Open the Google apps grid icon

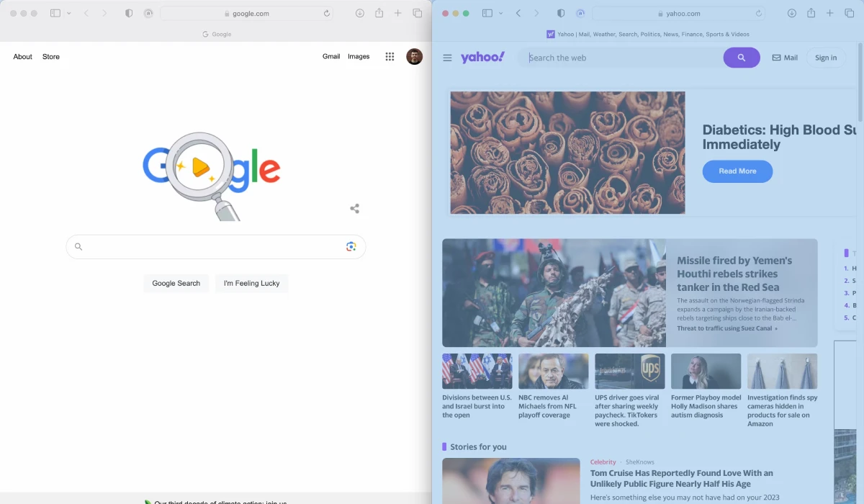(x=390, y=57)
